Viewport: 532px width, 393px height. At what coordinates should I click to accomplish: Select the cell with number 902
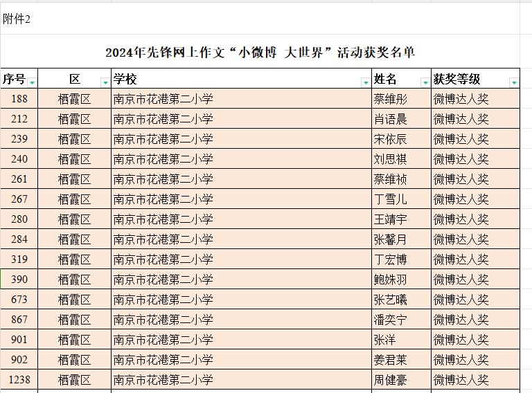tap(19, 360)
